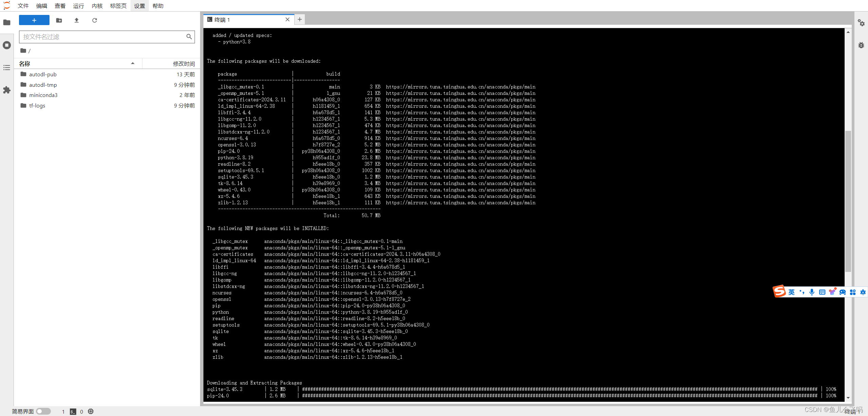Screen dimensions: 868x416
Task: Click the 按文件名过滤 filter field
Action: pos(102,37)
